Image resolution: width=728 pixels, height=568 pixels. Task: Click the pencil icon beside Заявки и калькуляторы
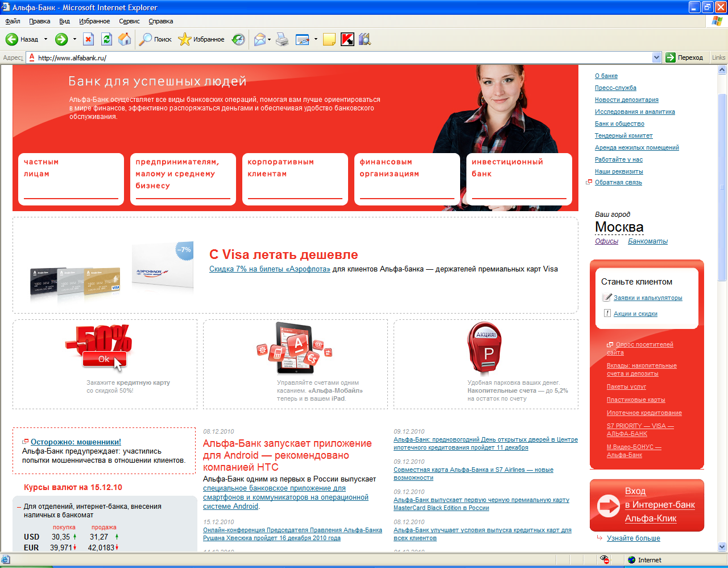[x=607, y=297]
